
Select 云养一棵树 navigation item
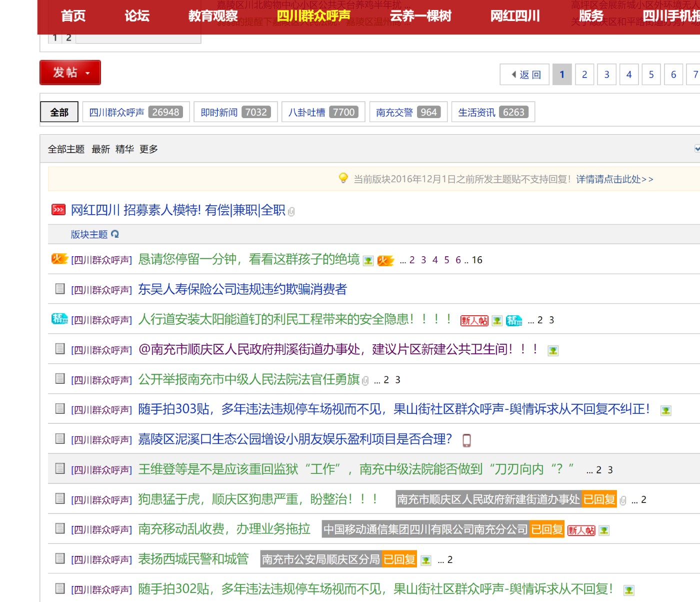[420, 16]
